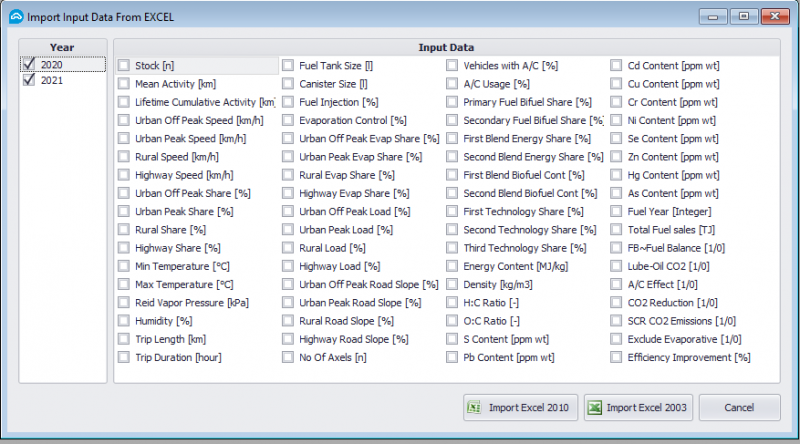Enable Cu Content [ppm wt]
This screenshot has height=444, width=800.
[616, 84]
